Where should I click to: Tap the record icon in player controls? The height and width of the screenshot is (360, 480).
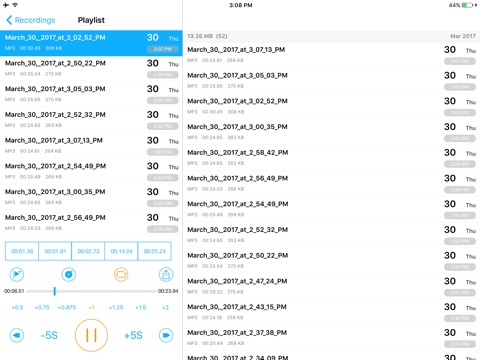[69, 274]
